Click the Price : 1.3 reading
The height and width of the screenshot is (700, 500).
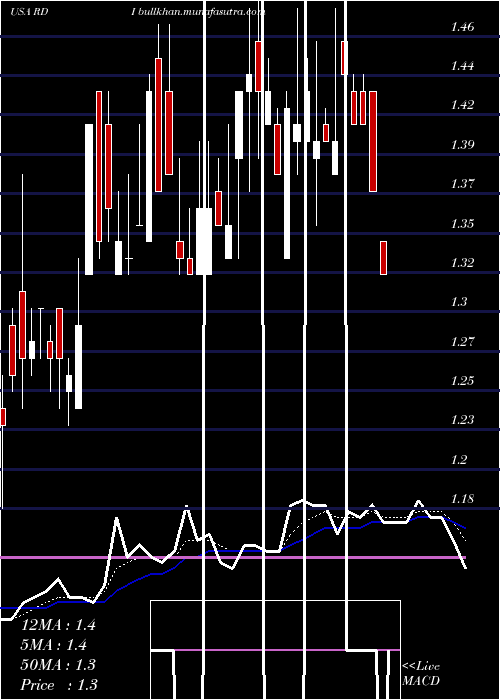[59, 685]
